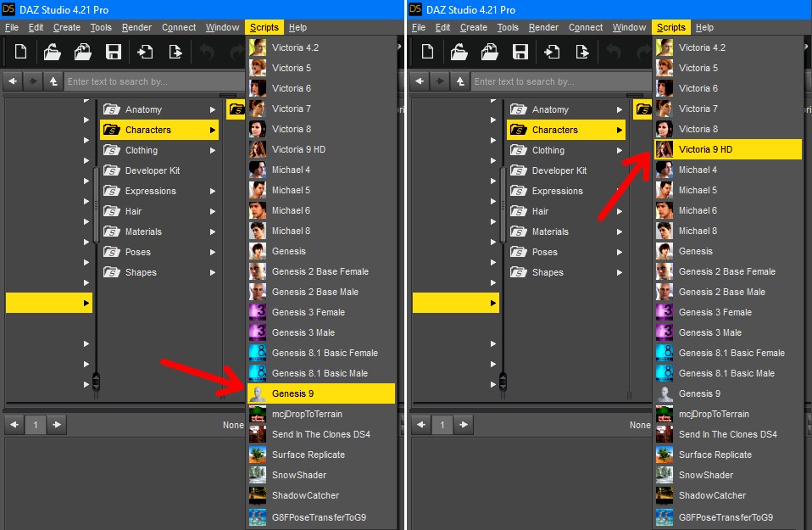Expand Characters submenu arrow in right window
This screenshot has width=812, height=530.
620,130
